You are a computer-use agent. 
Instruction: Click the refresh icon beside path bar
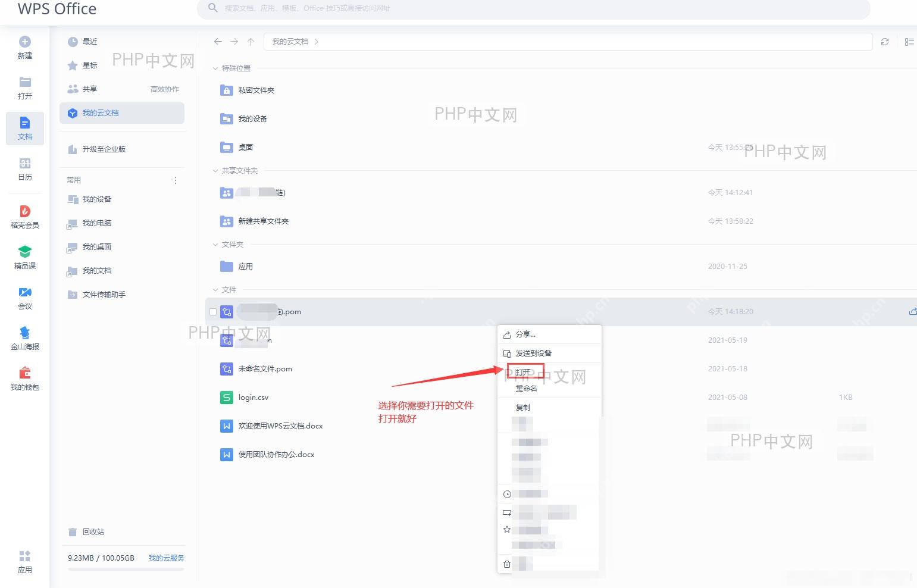[x=885, y=42]
